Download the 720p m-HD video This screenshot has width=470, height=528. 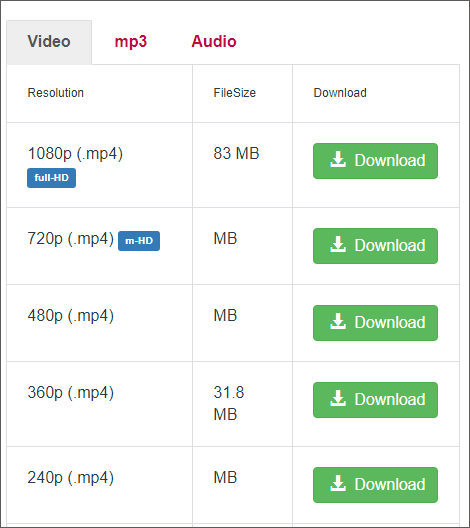(375, 246)
